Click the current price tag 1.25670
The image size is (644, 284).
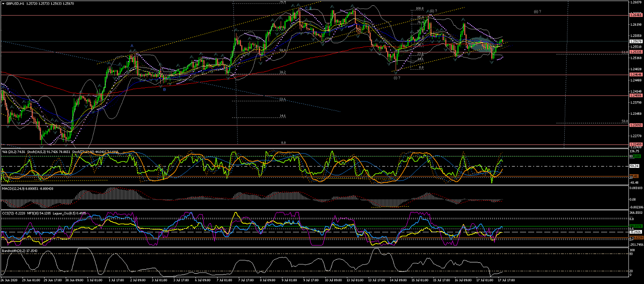pos(635,41)
